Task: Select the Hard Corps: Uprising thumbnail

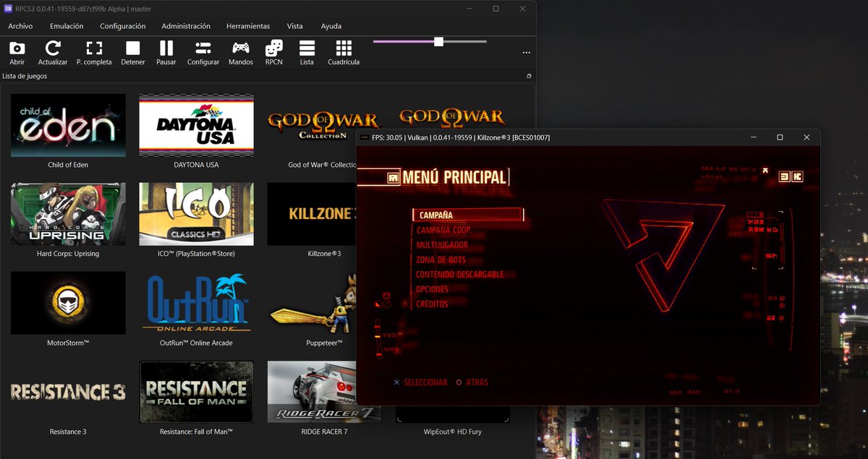Action: click(x=68, y=214)
